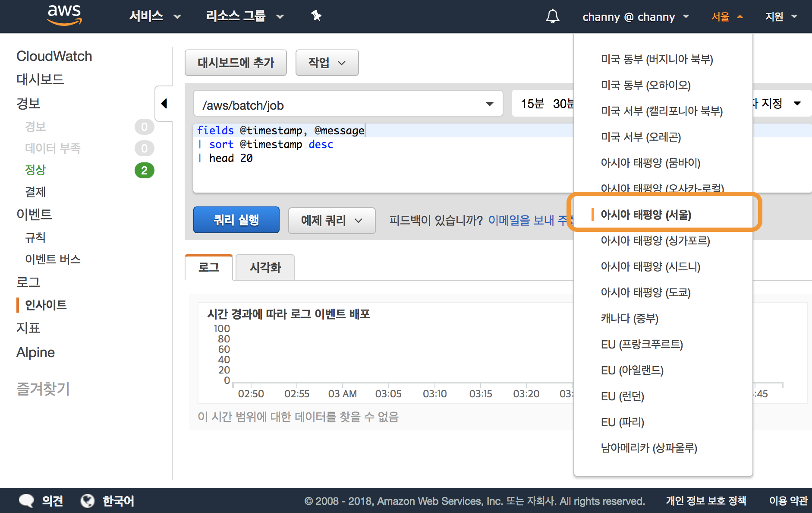Select region 미국 서부 (오레곤)

click(x=641, y=137)
